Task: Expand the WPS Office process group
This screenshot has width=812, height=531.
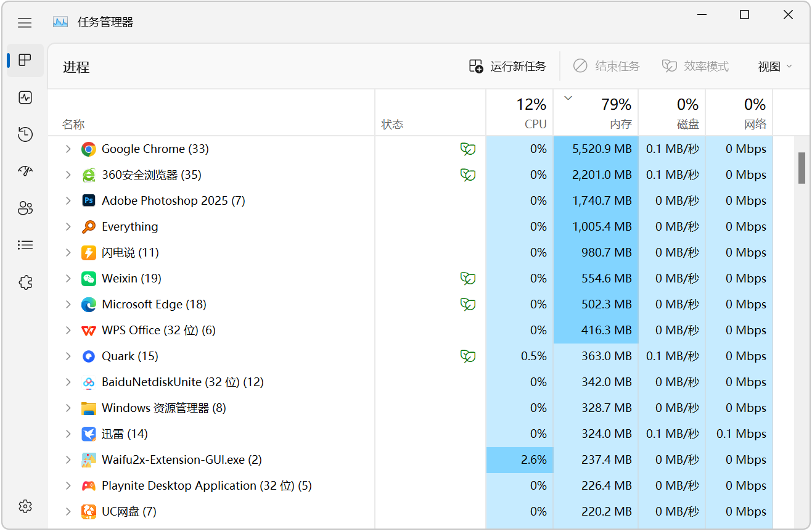Action: (68, 331)
